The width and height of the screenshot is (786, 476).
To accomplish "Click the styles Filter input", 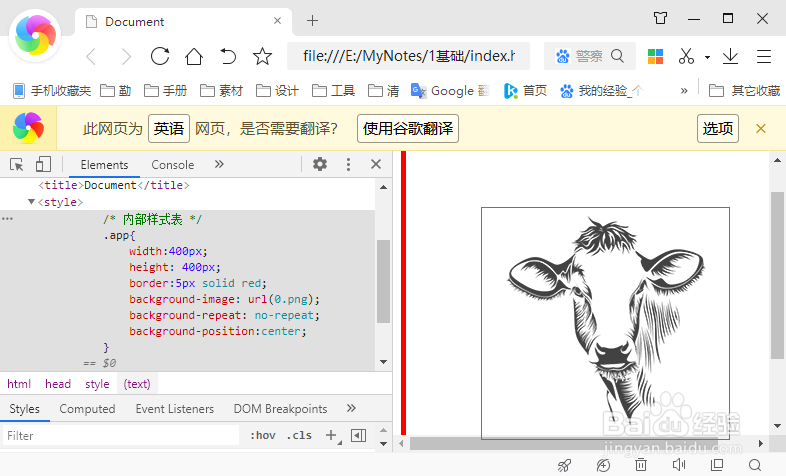I will click(121, 435).
